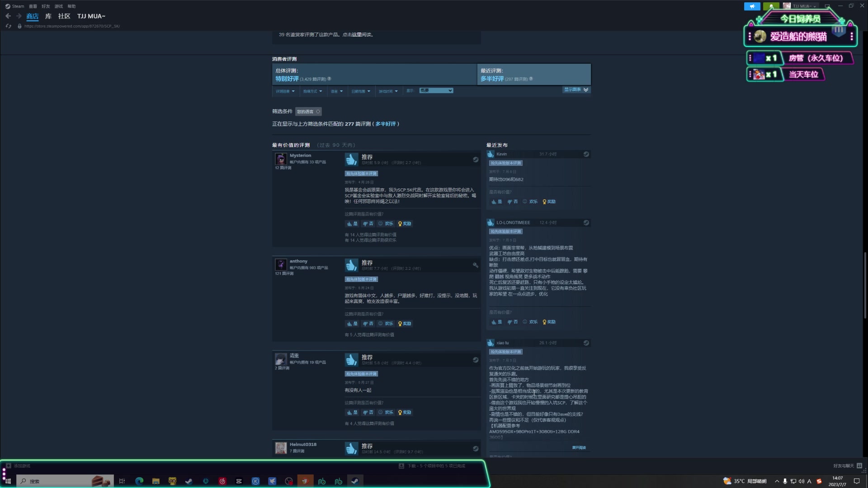Open the 查看 view menu
This screenshot has height=488, width=868.
33,6
